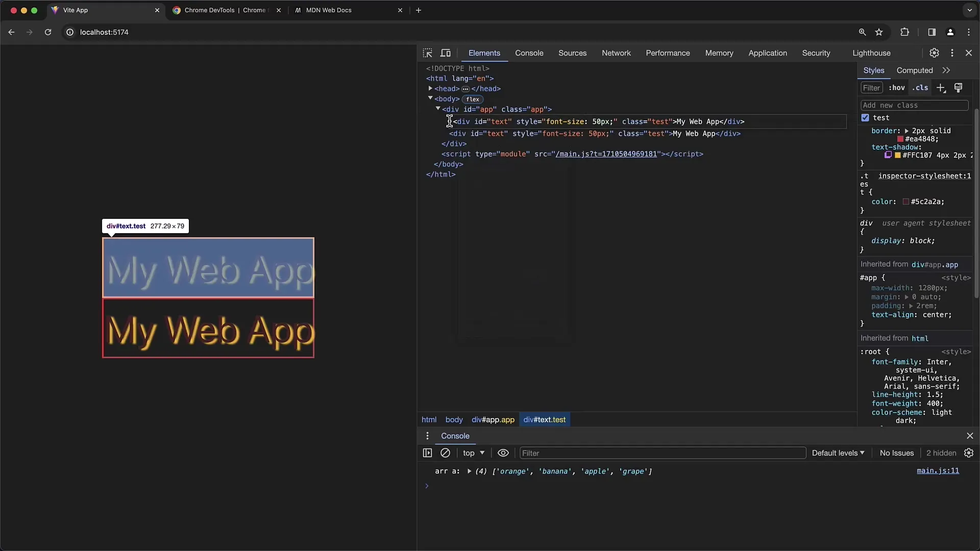Click the #FFC107 text-shadow color swatch
The image size is (980, 551).
pyautogui.click(x=898, y=155)
